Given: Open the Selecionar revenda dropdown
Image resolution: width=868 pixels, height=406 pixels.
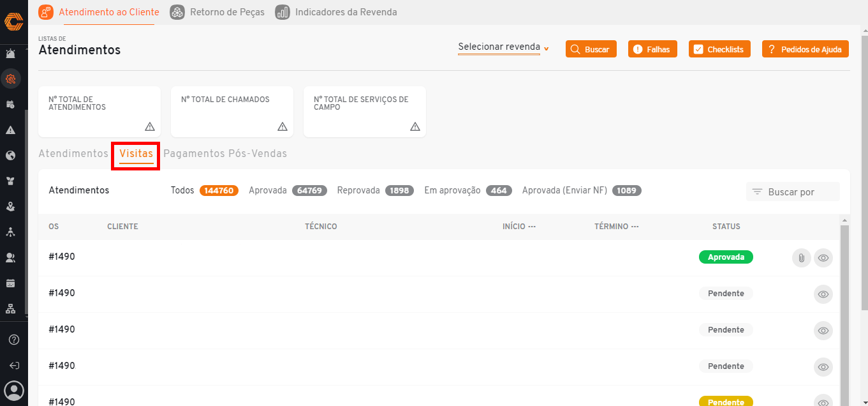Looking at the screenshot, I should pyautogui.click(x=503, y=48).
